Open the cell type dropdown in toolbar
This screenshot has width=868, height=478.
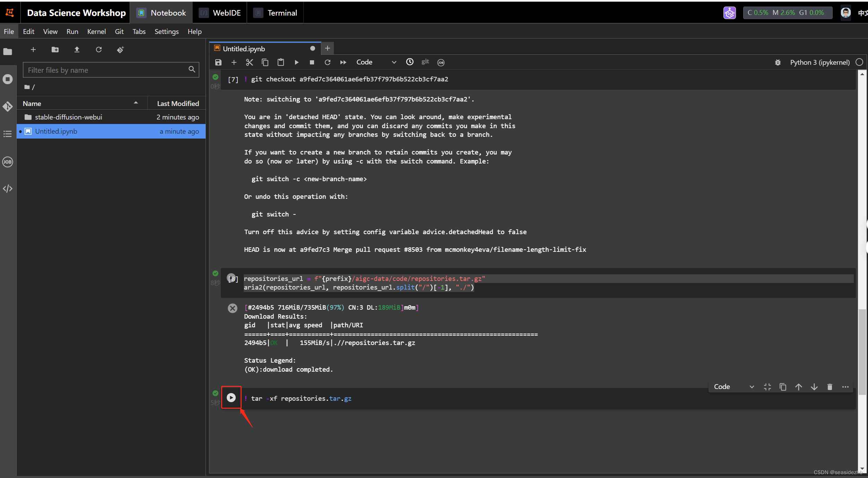(376, 62)
